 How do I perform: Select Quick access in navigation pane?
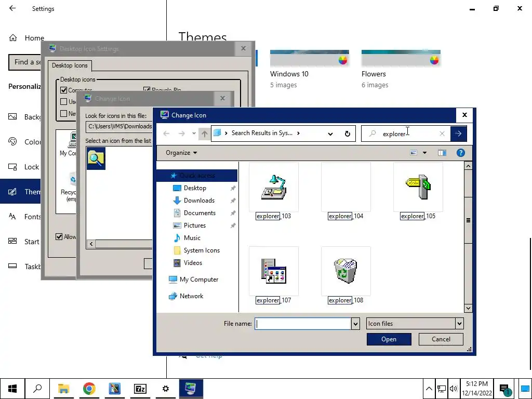click(x=197, y=176)
